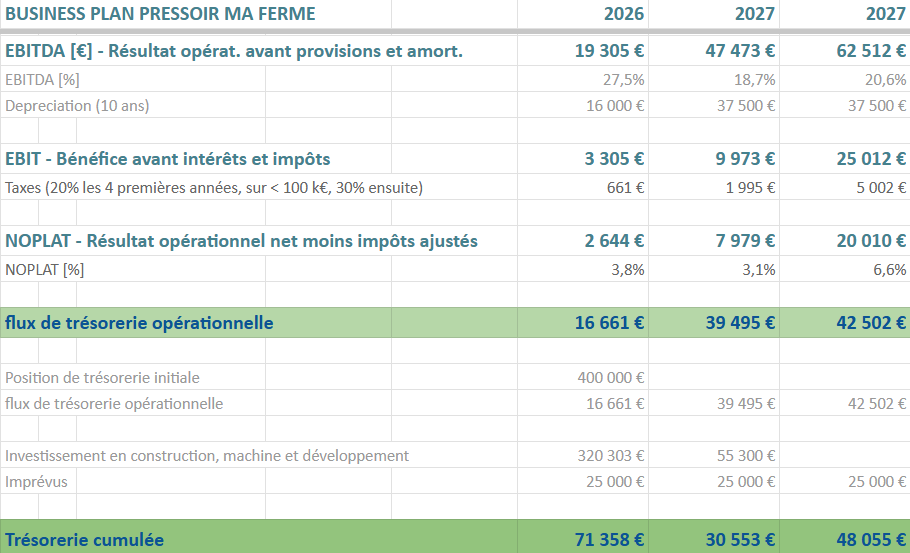Select the "Imprévus" row label

coord(36,482)
